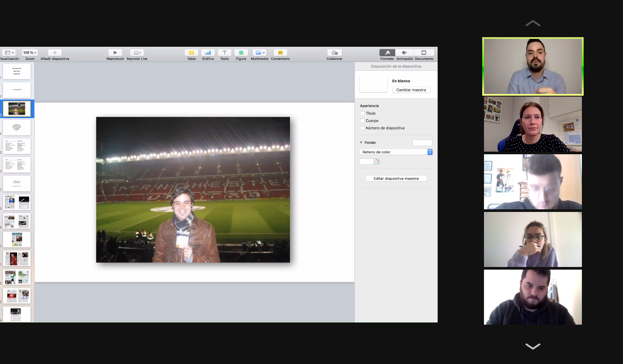This screenshot has width=623, height=364.
Task: Open the 109 % zoom dropdown
Action: tap(30, 52)
